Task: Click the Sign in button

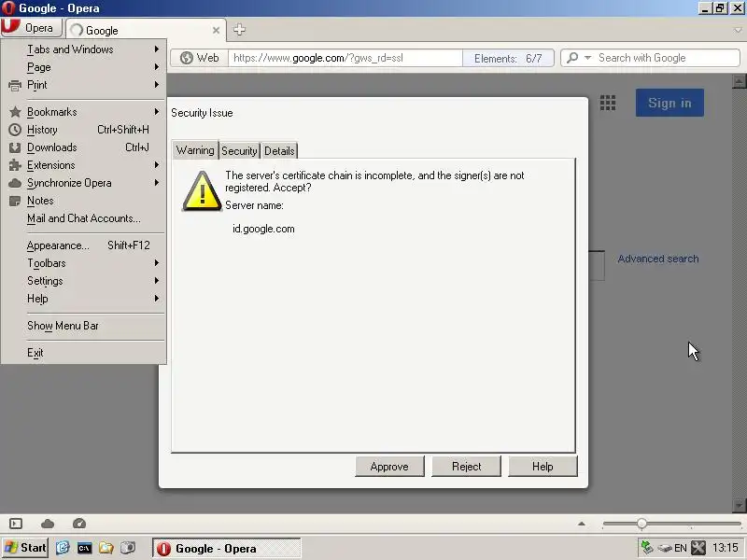Action: coord(669,103)
